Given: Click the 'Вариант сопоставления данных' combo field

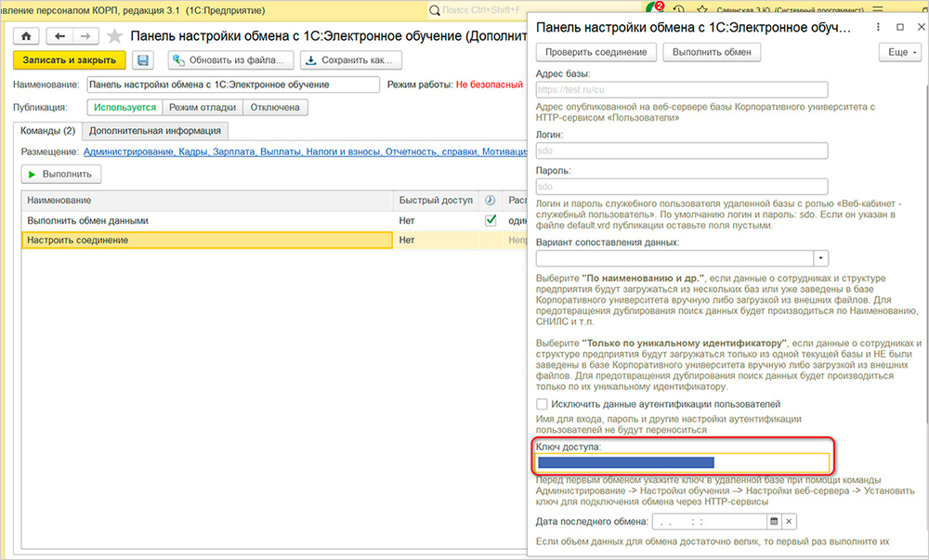Looking at the screenshot, I should coord(674,259).
